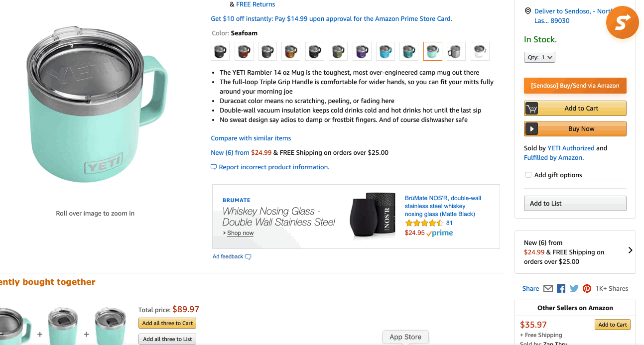
Task: Expand the New (6) offers panel chevron
Action: [631, 251]
